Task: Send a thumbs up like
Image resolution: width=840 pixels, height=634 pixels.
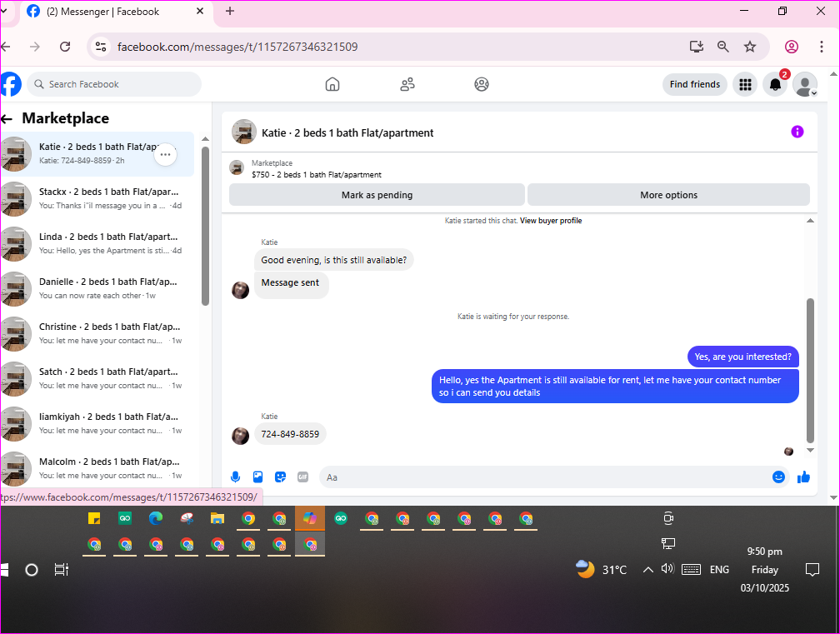Action: click(x=803, y=477)
